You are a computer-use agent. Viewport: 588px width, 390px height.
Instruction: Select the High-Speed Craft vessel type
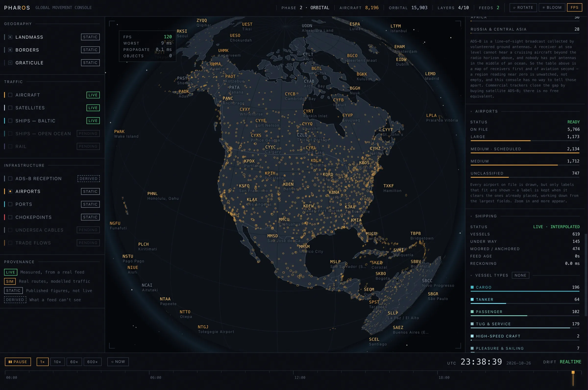525,337
